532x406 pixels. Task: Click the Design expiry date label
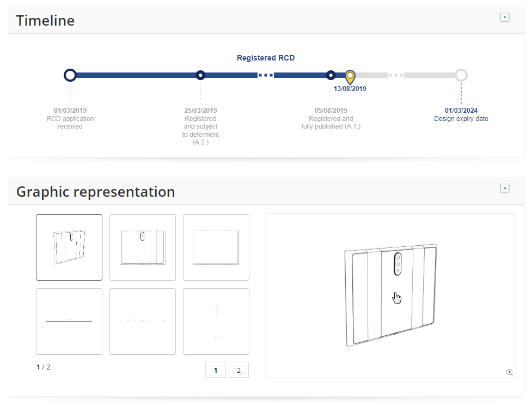pyautogui.click(x=461, y=119)
